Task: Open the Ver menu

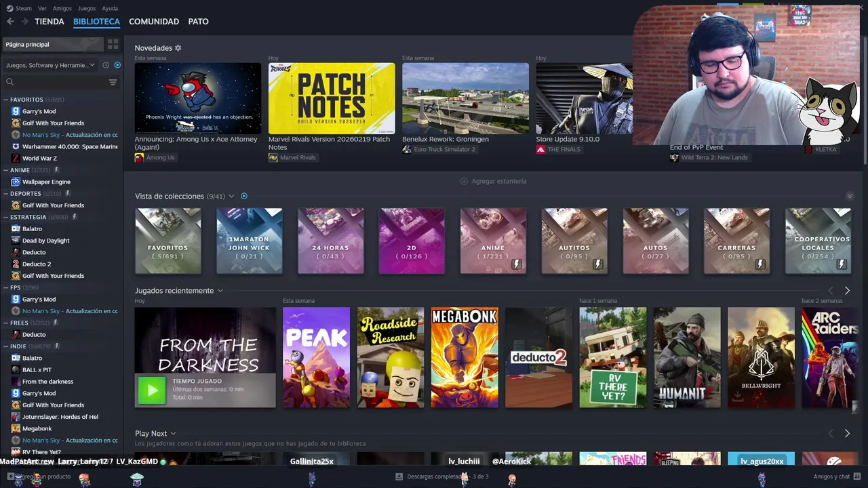Action: (x=43, y=8)
